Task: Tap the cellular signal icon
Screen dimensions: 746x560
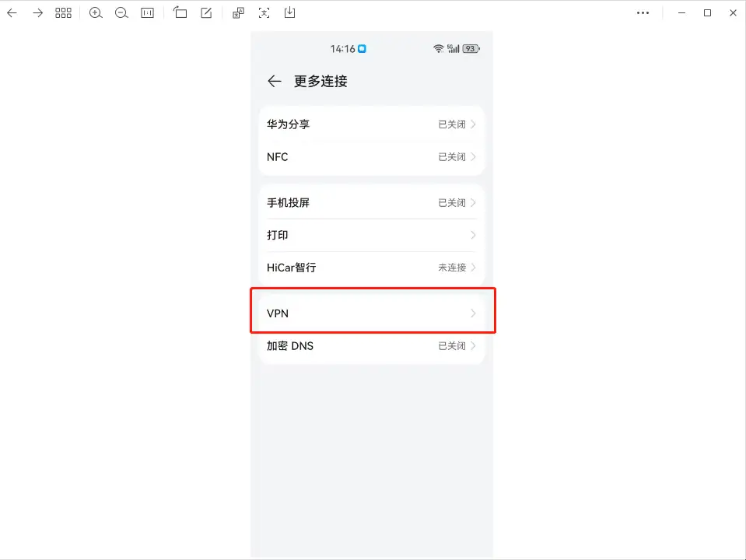Action: click(x=454, y=48)
